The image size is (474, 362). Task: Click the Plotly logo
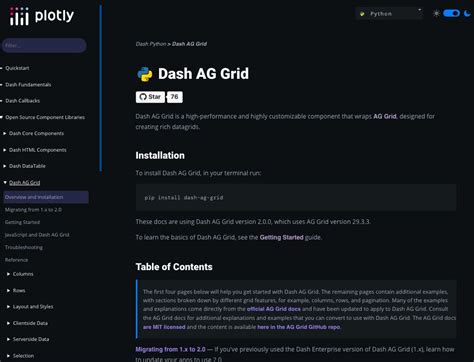pos(42,16)
